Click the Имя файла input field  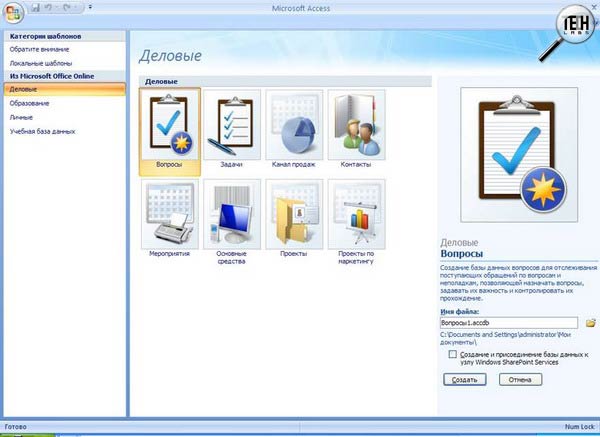point(509,323)
